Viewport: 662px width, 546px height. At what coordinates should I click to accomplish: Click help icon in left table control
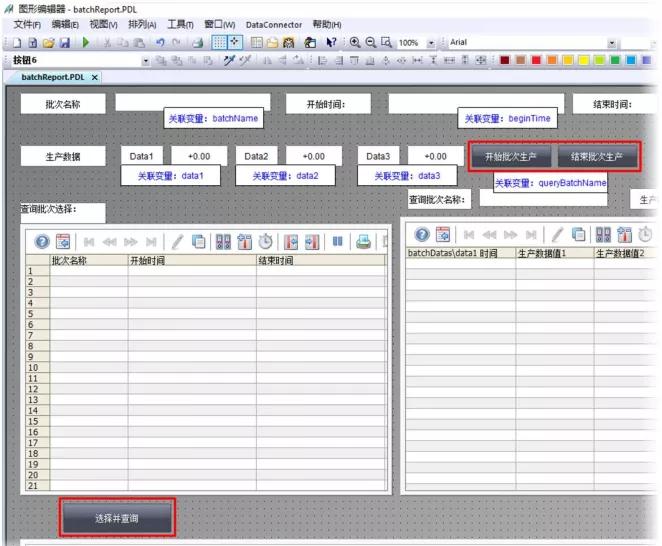pos(42,242)
